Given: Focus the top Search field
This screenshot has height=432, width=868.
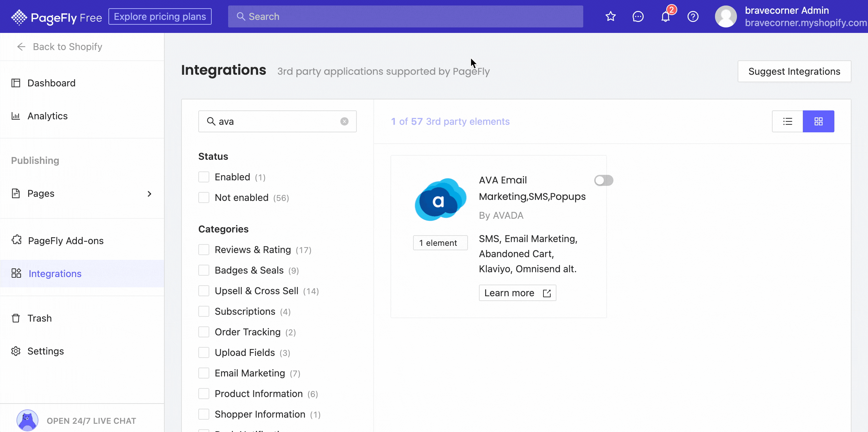Looking at the screenshot, I should (406, 16).
